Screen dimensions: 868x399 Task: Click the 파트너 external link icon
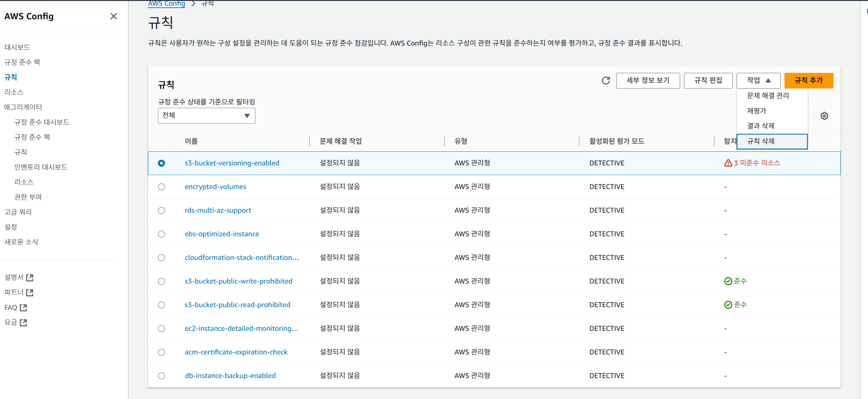30,293
